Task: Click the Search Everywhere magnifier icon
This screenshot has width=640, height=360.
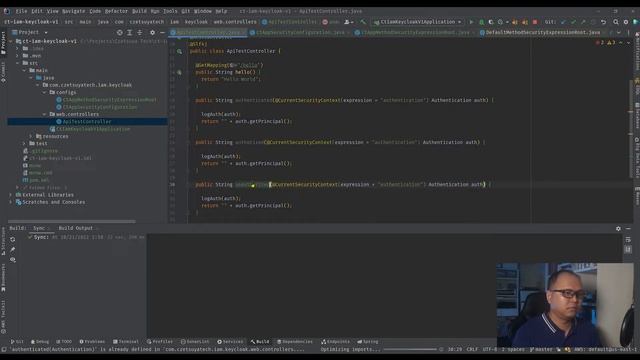Action: point(616,22)
